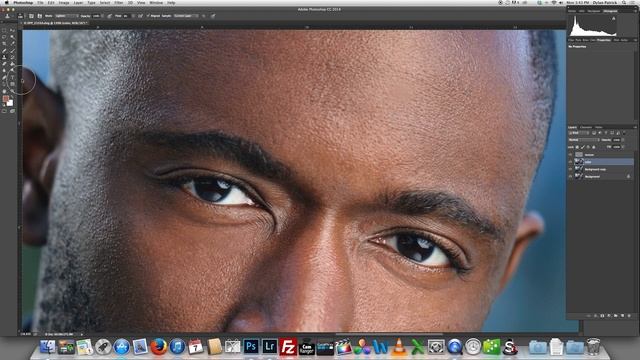Hide the Background copy layer
640x360 pixels.
coord(571,169)
